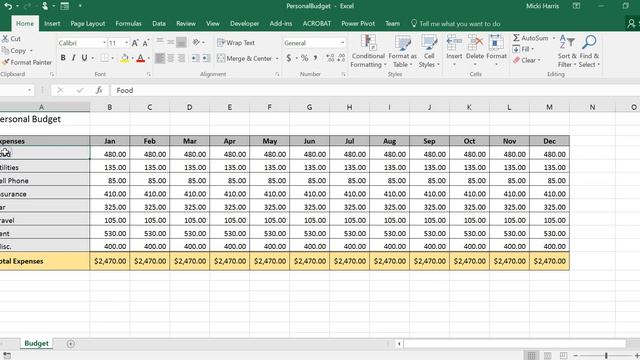
Task: Open the Power Pivot tab
Action: (358, 24)
